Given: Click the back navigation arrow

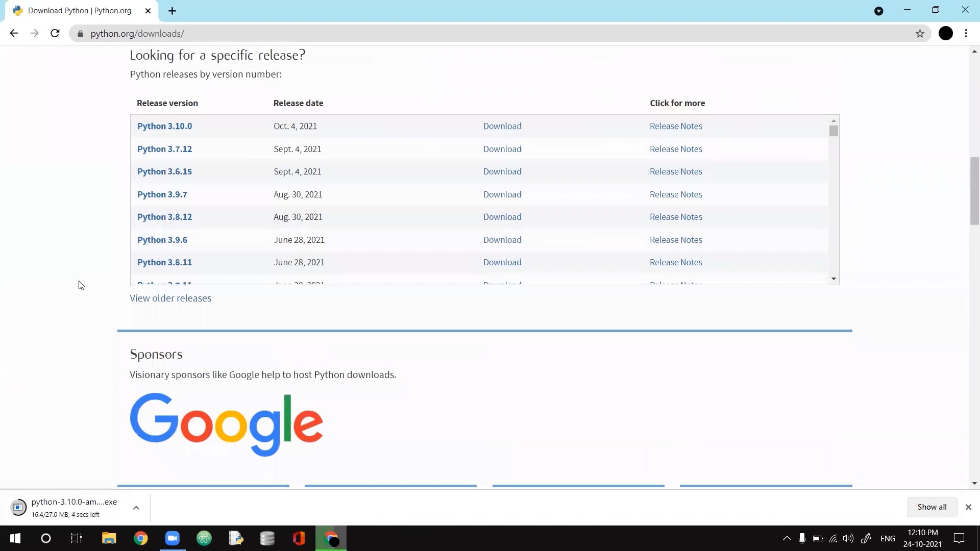Looking at the screenshot, I should pos(13,33).
